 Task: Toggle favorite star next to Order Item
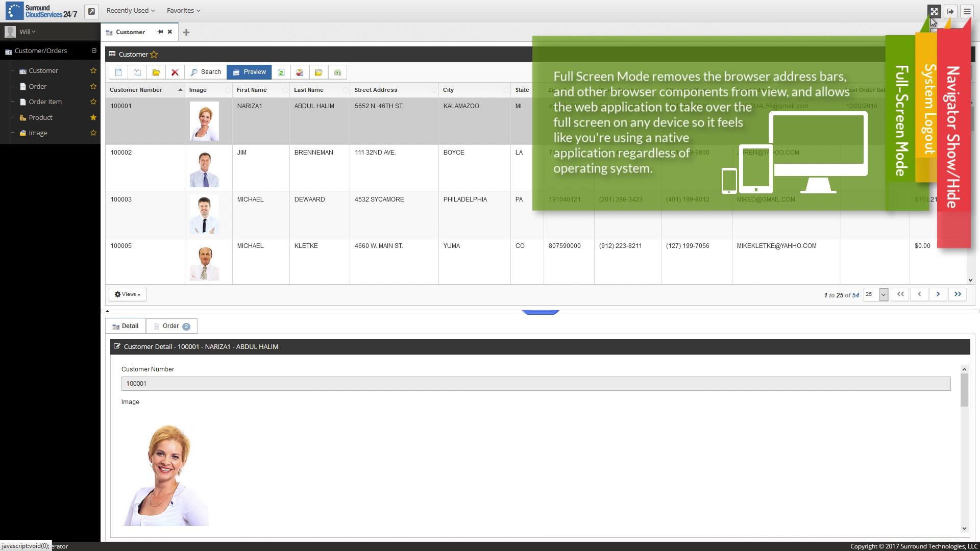(x=93, y=102)
